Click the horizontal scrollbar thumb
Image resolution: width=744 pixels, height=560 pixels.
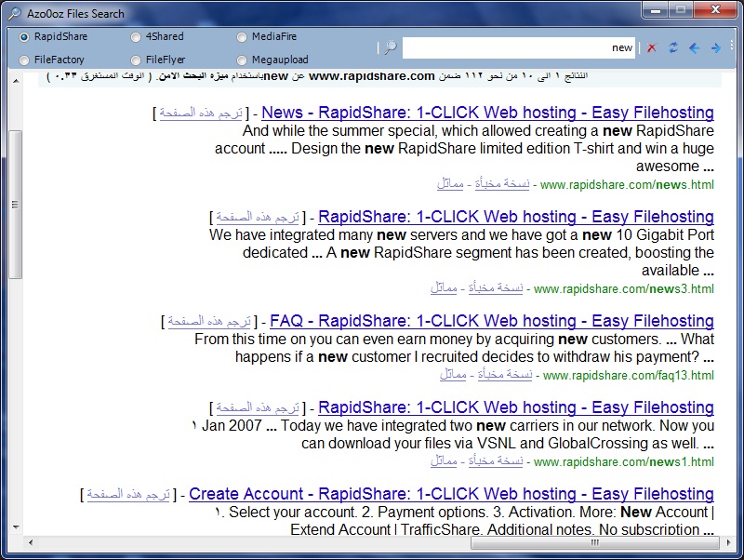596,542
